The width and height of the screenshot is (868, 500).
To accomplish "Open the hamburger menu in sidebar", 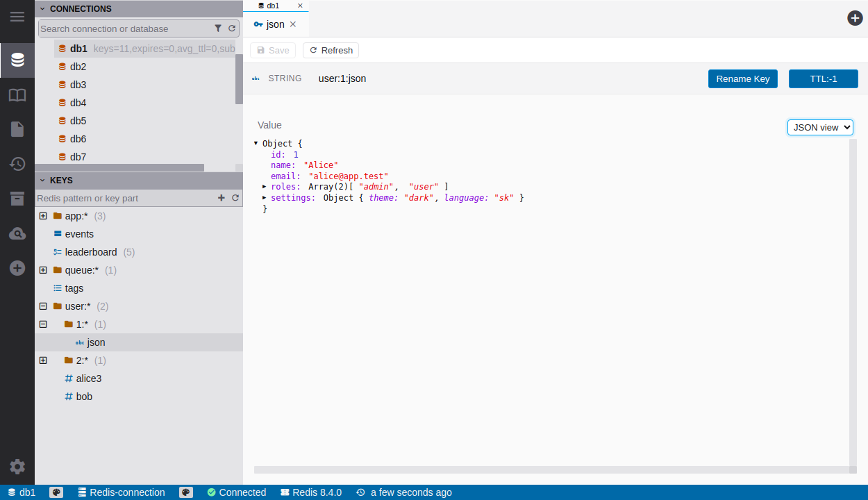I will (x=17, y=17).
